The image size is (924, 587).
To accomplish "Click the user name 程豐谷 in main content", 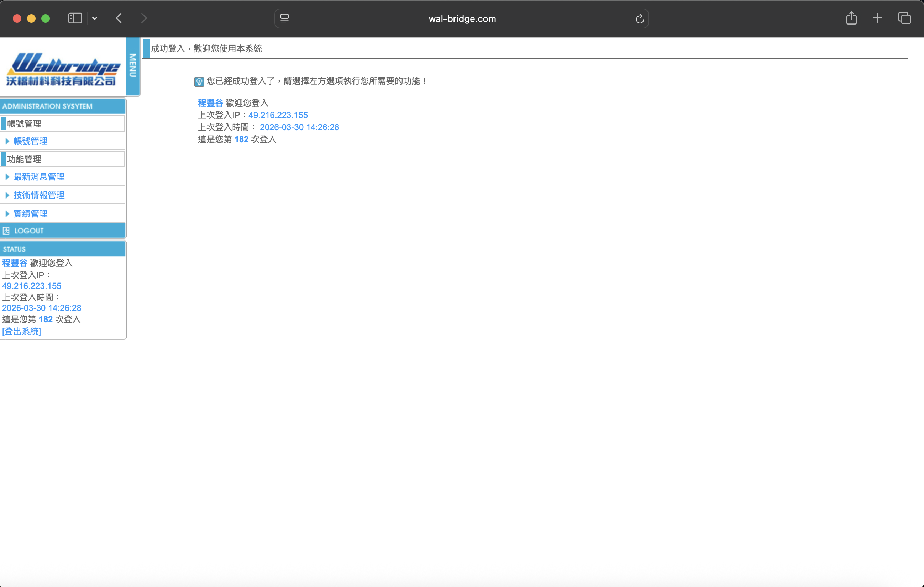I will coord(210,103).
